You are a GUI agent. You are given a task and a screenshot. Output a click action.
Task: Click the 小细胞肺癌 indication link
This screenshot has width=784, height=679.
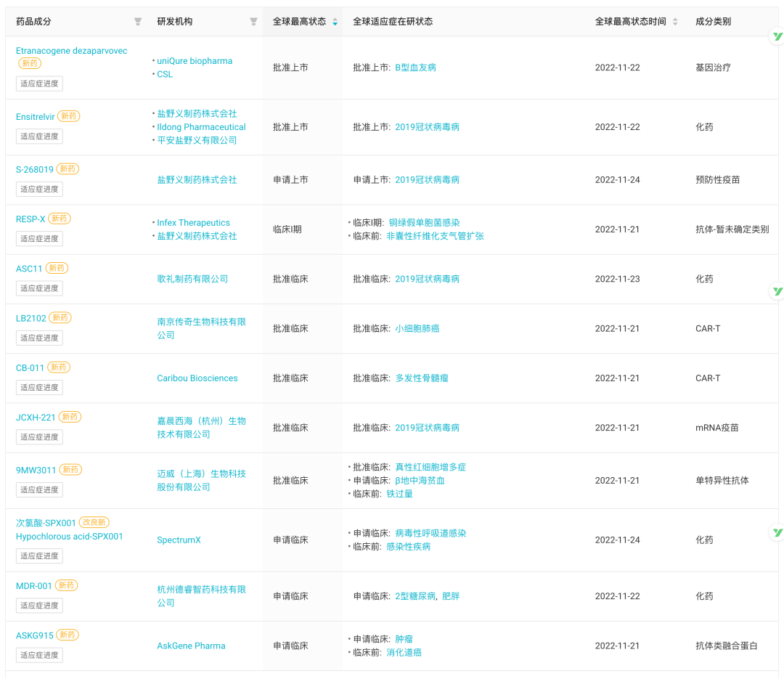(x=417, y=328)
